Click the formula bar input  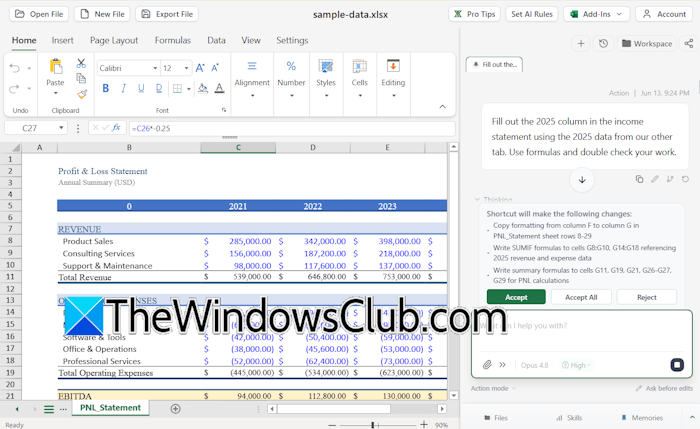coord(292,128)
